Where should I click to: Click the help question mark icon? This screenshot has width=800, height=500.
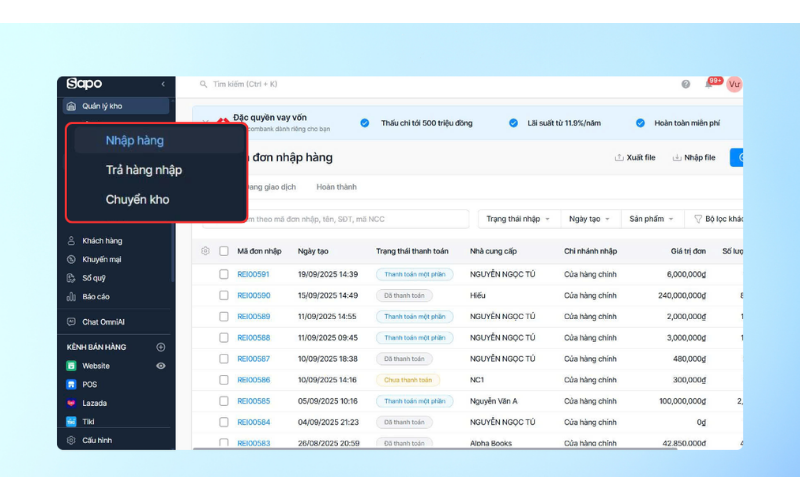[x=686, y=85]
